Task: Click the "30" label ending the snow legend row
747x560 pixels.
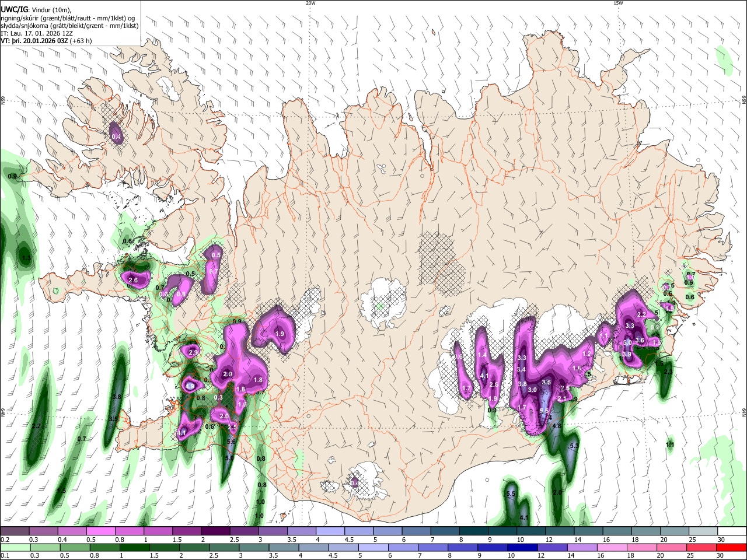Action: tap(721, 540)
